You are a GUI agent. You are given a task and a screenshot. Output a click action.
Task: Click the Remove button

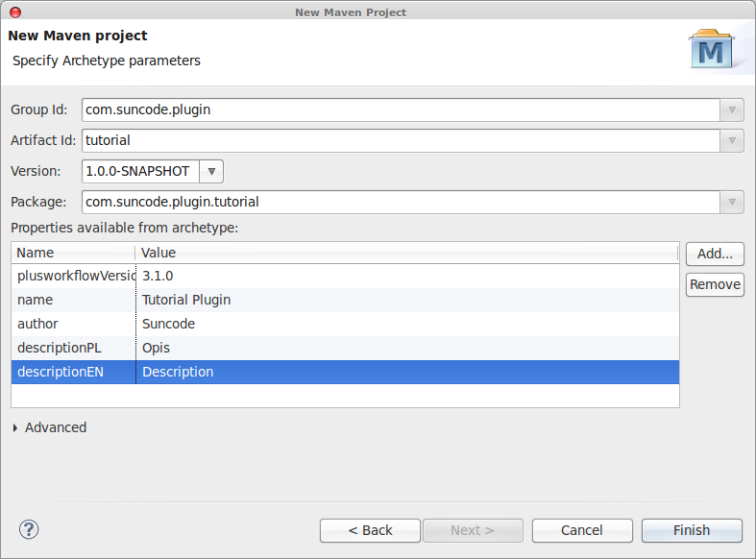click(x=715, y=284)
